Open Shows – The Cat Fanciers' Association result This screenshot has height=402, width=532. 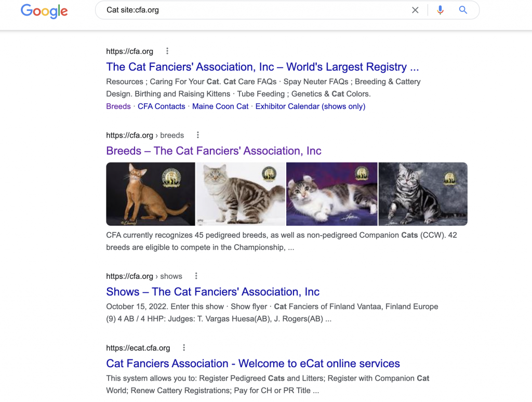pyautogui.click(x=212, y=292)
